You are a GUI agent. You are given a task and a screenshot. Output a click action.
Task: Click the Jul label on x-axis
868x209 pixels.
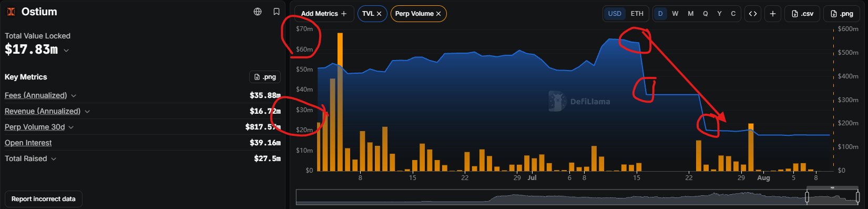[x=532, y=178]
